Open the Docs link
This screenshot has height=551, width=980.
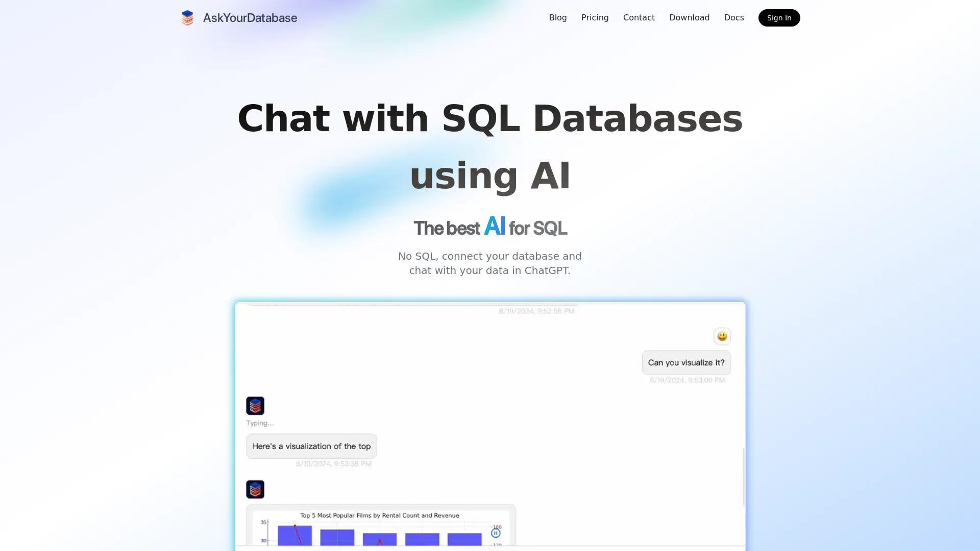pyautogui.click(x=733, y=17)
